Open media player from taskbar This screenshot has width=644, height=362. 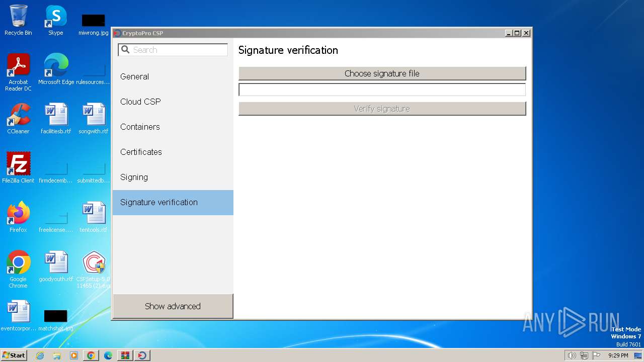pos(74,355)
